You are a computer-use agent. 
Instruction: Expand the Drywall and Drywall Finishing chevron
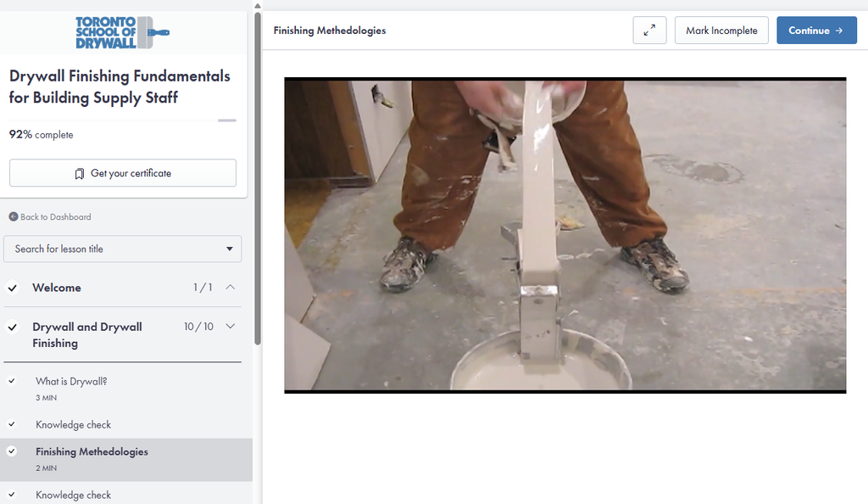pos(231,326)
